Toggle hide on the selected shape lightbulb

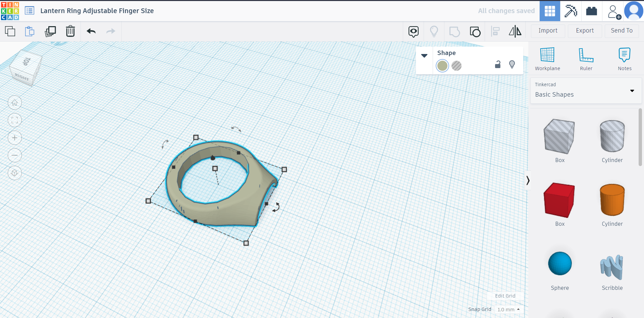pyautogui.click(x=512, y=64)
